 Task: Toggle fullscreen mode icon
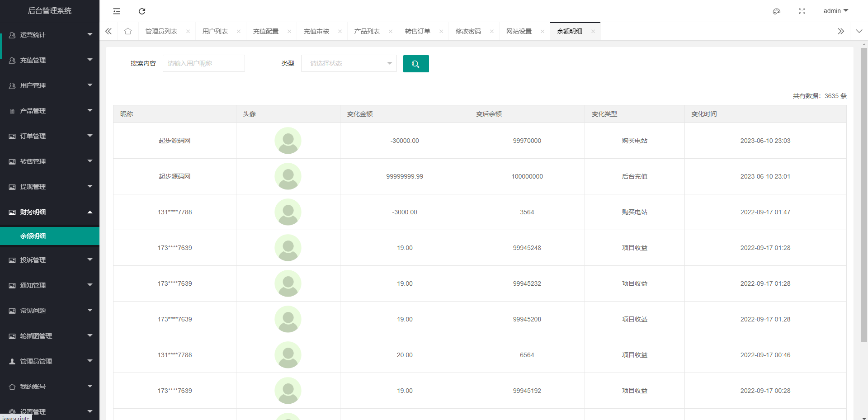[802, 11]
